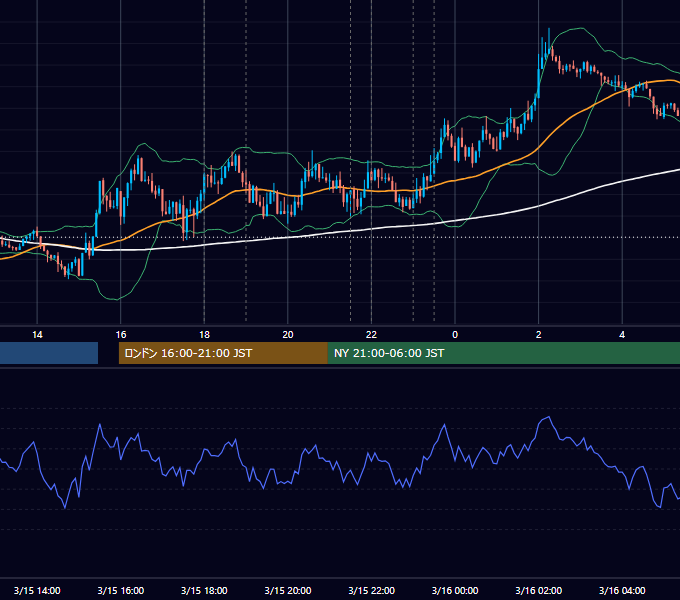Click the 3/16 04:00 time label

pos(622,590)
